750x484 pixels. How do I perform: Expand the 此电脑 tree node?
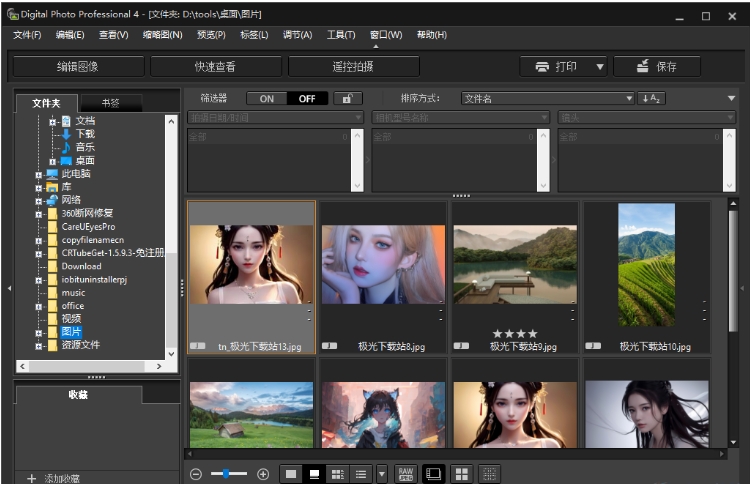(x=39, y=175)
